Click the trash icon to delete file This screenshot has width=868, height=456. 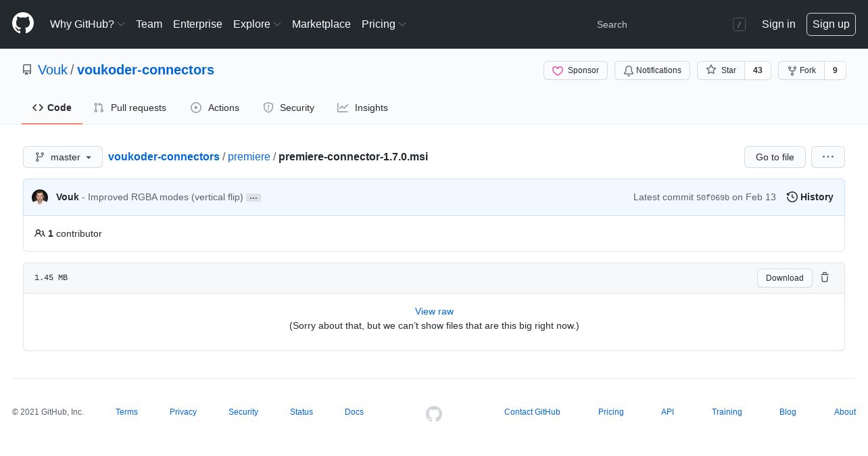point(825,277)
